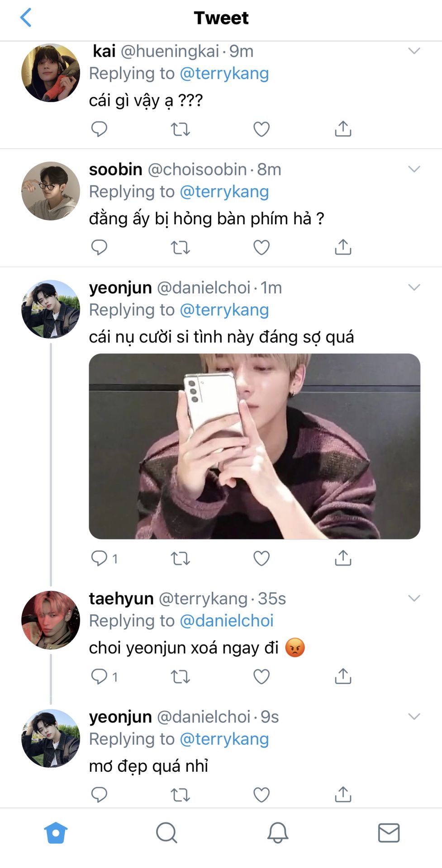The image size is (442, 868).
Task: Retweet taehyun's reply
Action: (x=180, y=677)
